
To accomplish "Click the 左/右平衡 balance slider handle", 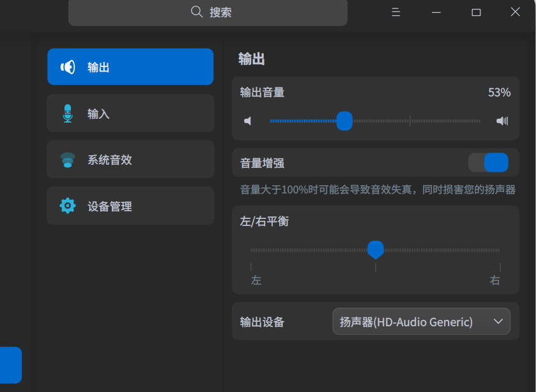I will click(376, 250).
